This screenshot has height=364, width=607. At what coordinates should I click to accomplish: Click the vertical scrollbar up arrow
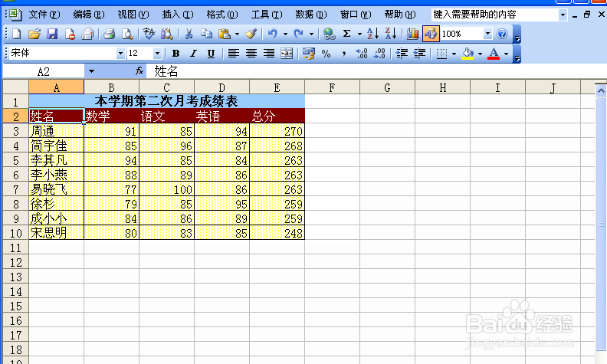601,90
